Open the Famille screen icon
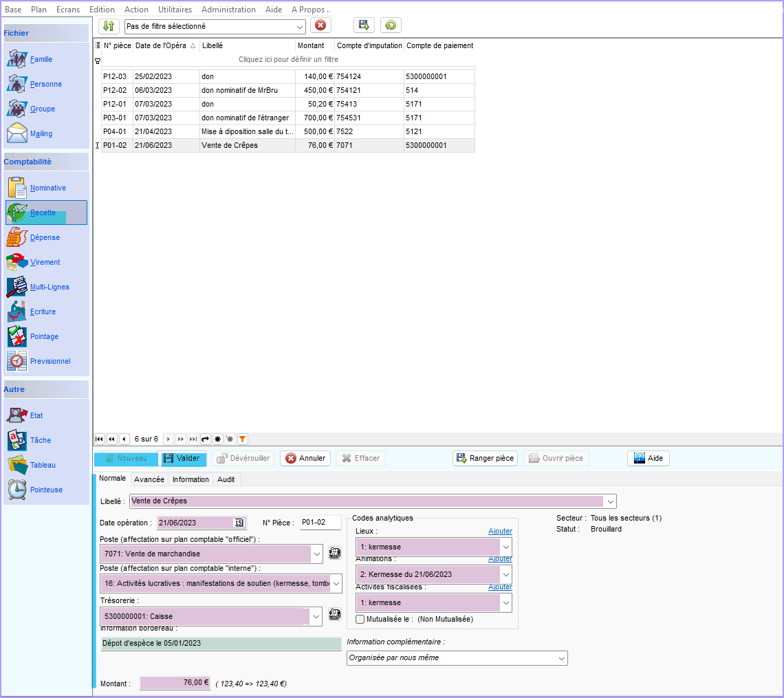The height and width of the screenshot is (698, 784). 17,59
